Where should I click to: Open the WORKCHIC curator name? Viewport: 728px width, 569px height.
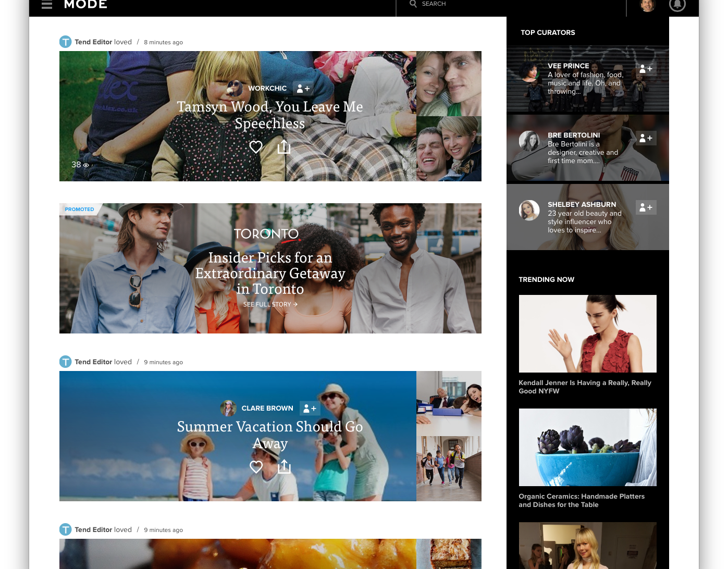267,89
